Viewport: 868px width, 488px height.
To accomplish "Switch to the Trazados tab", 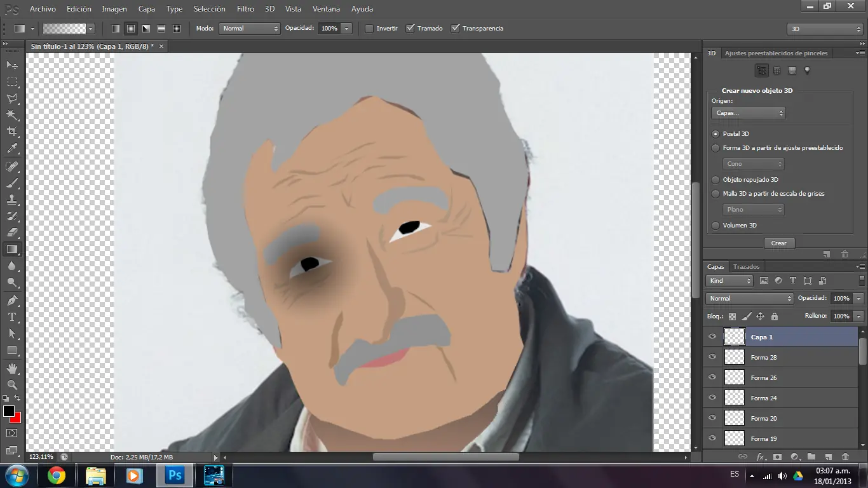I will 746,267.
